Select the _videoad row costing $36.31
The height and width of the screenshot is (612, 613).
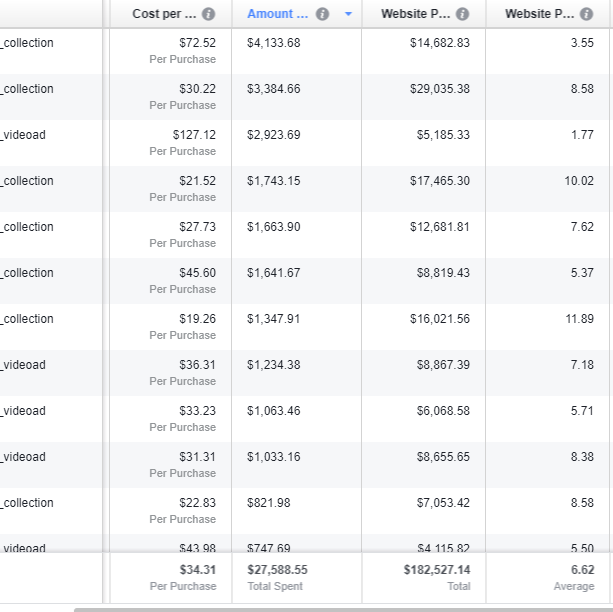pyautogui.click(x=305, y=373)
